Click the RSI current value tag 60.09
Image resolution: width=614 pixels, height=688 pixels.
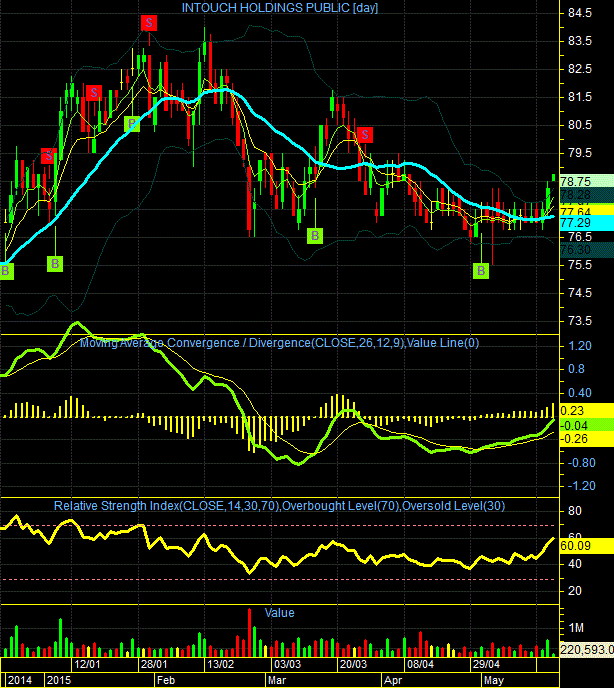[x=587, y=546]
